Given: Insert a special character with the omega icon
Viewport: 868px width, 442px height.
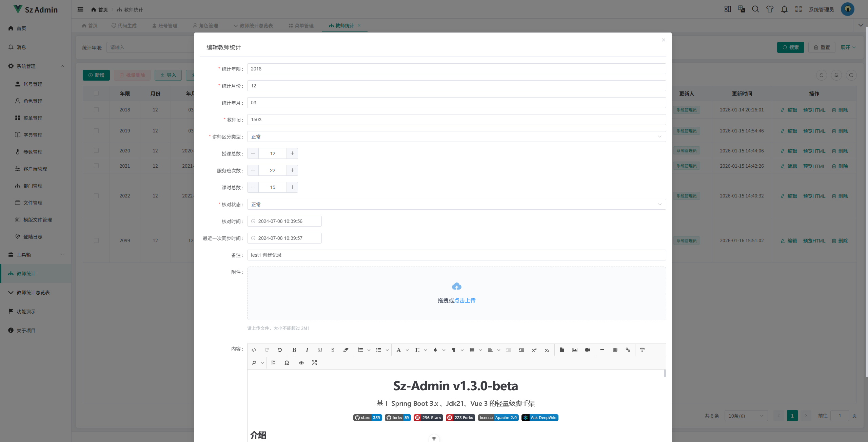Looking at the screenshot, I should tap(287, 363).
